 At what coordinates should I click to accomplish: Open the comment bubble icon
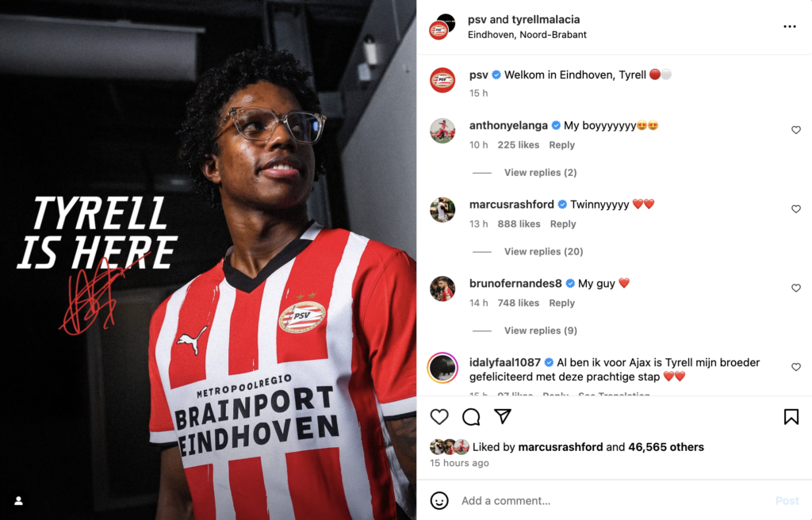pos(471,417)
